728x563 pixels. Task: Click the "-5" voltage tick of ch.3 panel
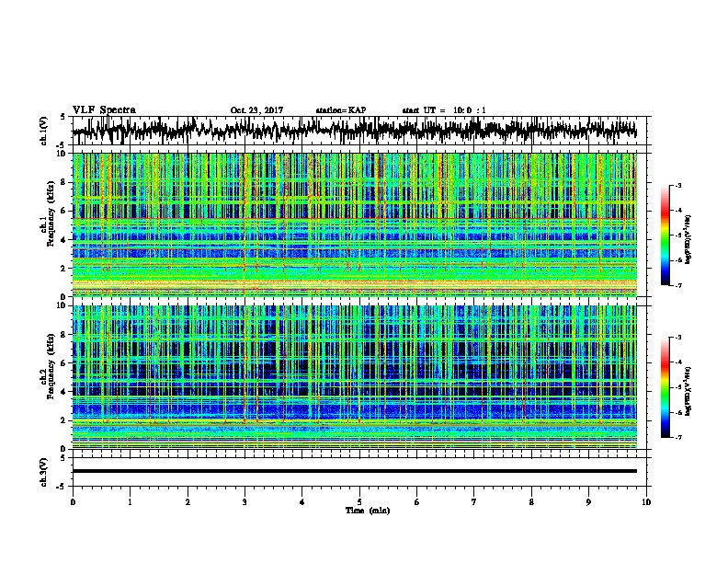(62, 487)
